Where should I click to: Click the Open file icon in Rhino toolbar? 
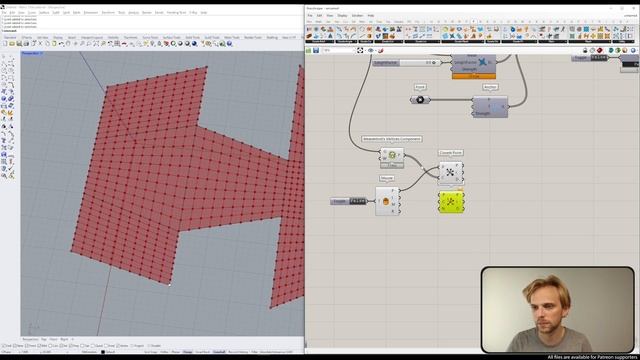pos(12,43)
